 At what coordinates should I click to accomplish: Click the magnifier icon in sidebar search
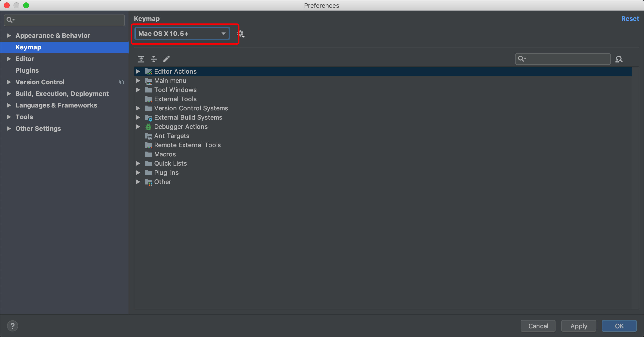10,20
